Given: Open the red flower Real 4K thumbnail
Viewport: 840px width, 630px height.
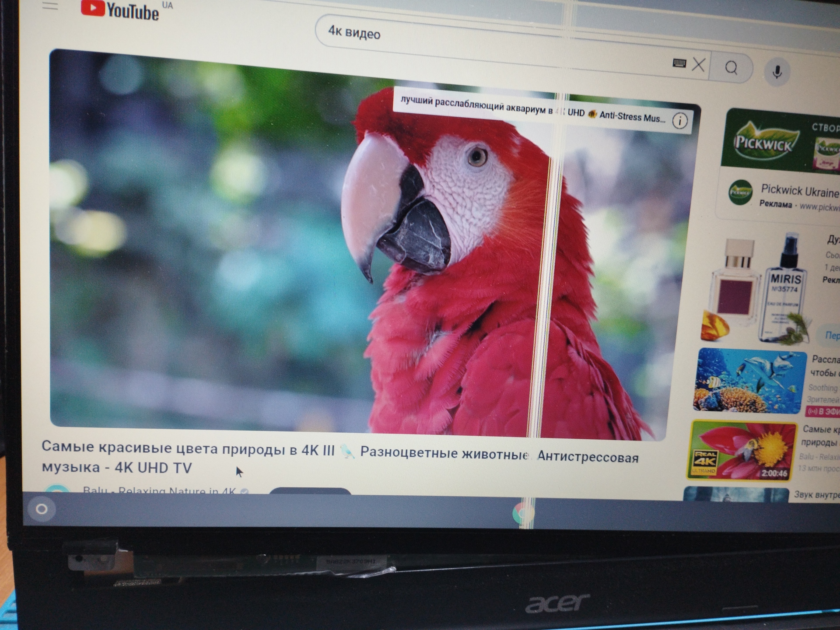Looking at the screenshot, I should (742, 451).
